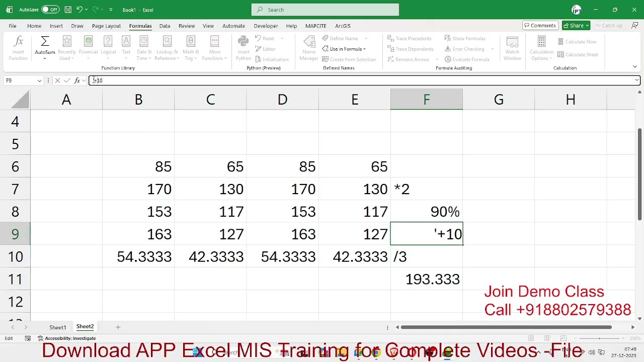Confirm entry with checkmark icon
The height and width of the screenshot is (362, 644).
point(67,80)
